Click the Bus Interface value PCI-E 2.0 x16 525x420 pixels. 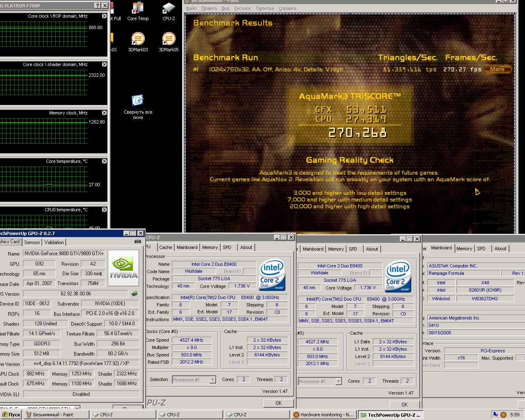coord(110,313)
